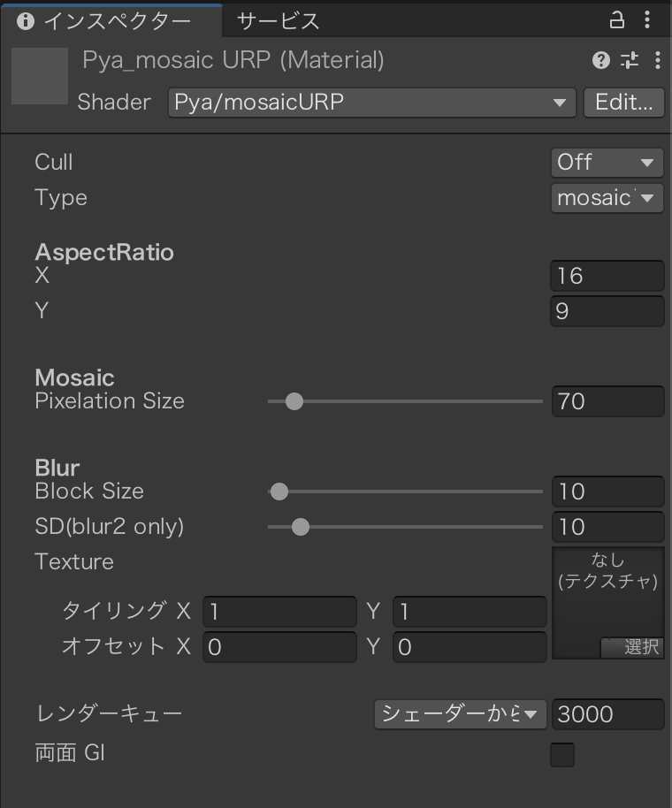672x808 pixels.
Task: Click the AspectRatio X input showing 16
Action: point(607,276)
